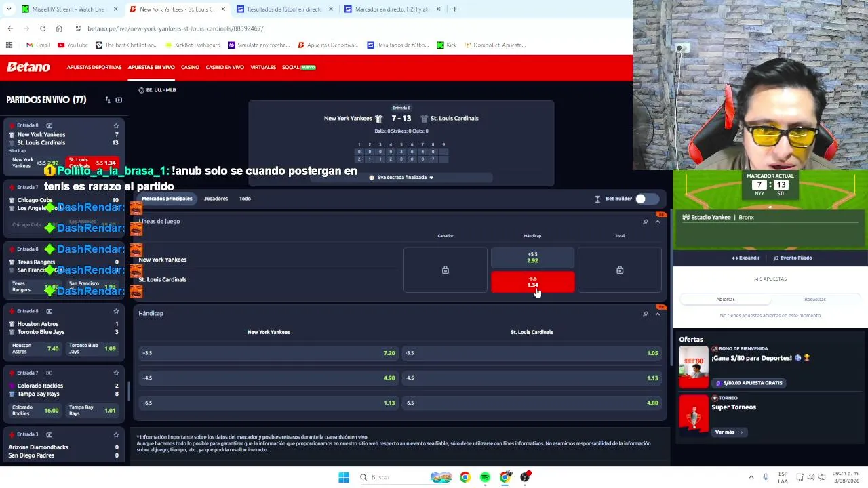Open a new browser tab
868x488 pixels.
(x=454, y=9)
